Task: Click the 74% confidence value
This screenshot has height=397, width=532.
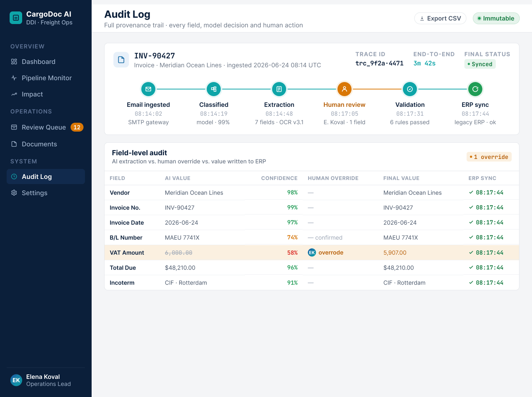Action: point(293,237)
